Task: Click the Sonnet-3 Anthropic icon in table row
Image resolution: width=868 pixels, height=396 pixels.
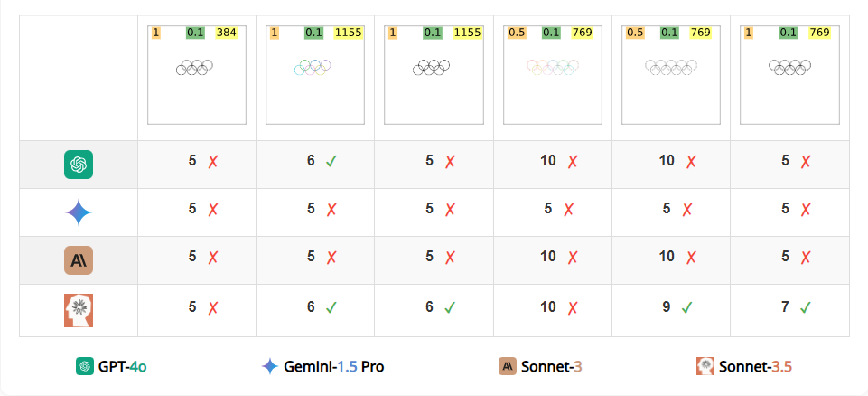Action: point(79,260)
